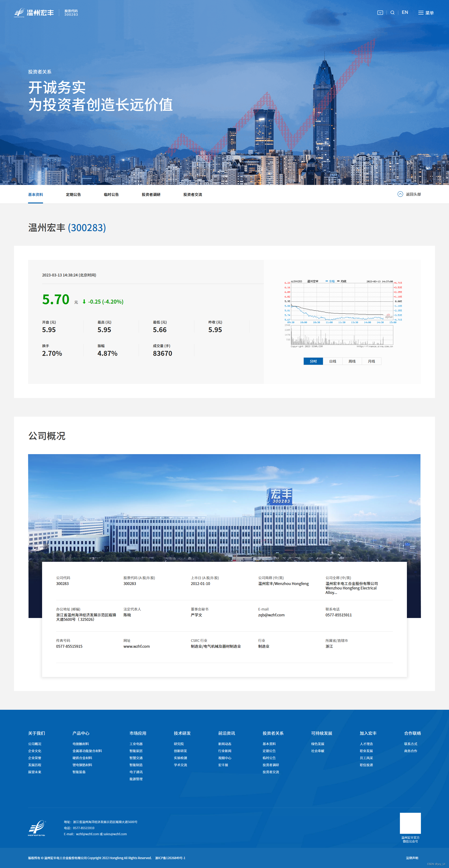Screen dimensions: 449x868
Task: Click the stock price chart image
Action: [x=343, y=314]
